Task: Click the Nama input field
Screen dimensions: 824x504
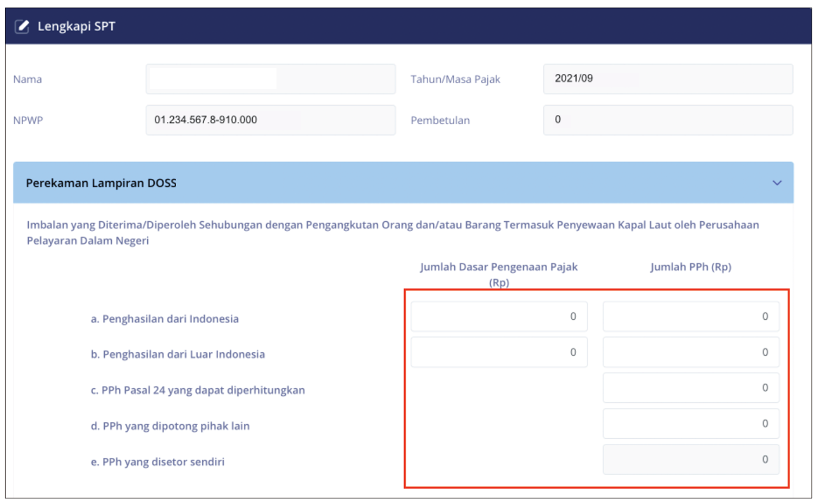Action: click(x=270, y=79)
